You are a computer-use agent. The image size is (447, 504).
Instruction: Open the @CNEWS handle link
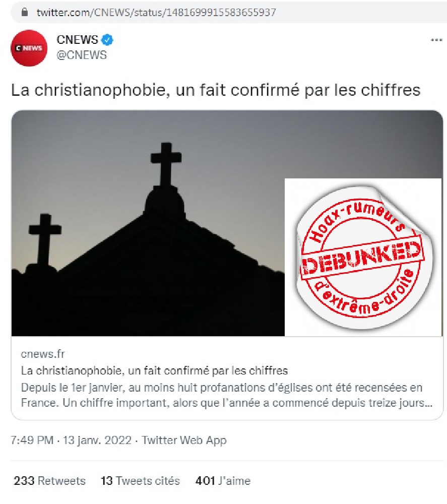pos(82,55)
